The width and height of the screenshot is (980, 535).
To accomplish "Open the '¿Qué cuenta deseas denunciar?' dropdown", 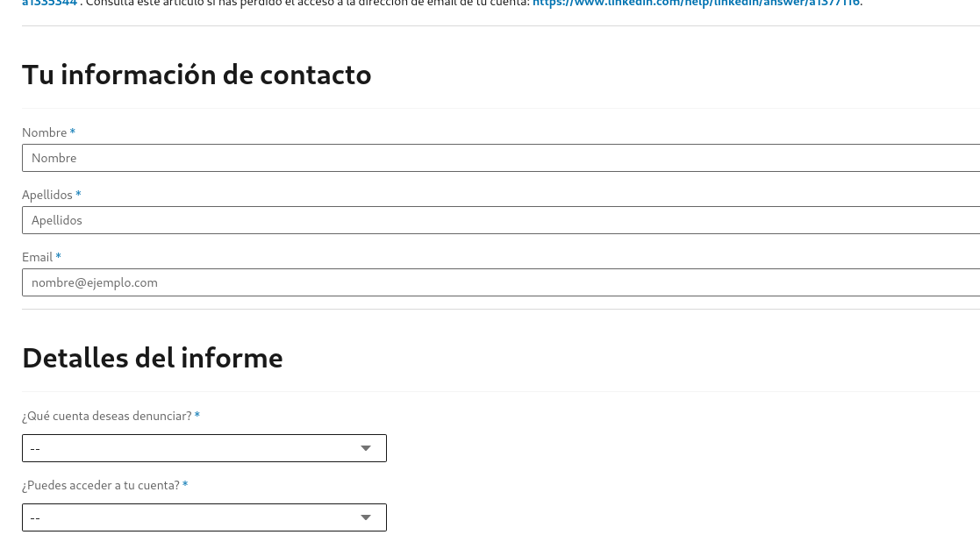I will [204, 448].
